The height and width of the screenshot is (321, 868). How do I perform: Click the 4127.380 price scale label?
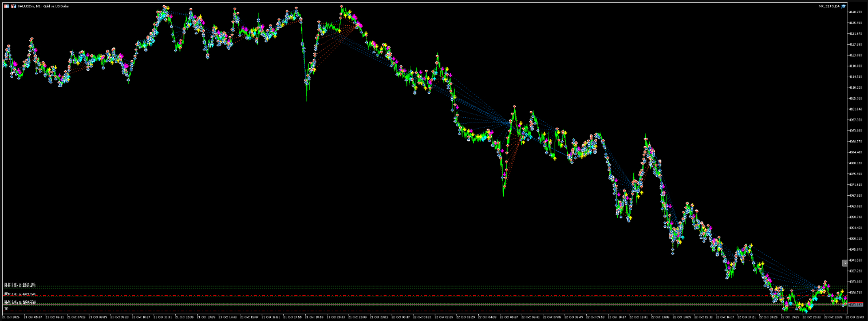click(857, 44)
